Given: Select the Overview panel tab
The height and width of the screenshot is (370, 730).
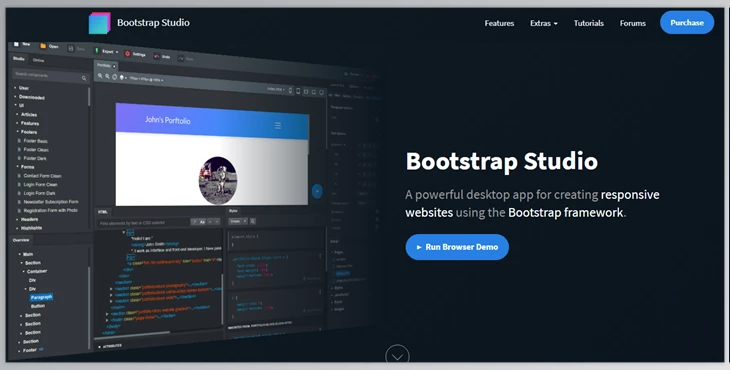Looking at the screenshot, I should click(20, 240).
